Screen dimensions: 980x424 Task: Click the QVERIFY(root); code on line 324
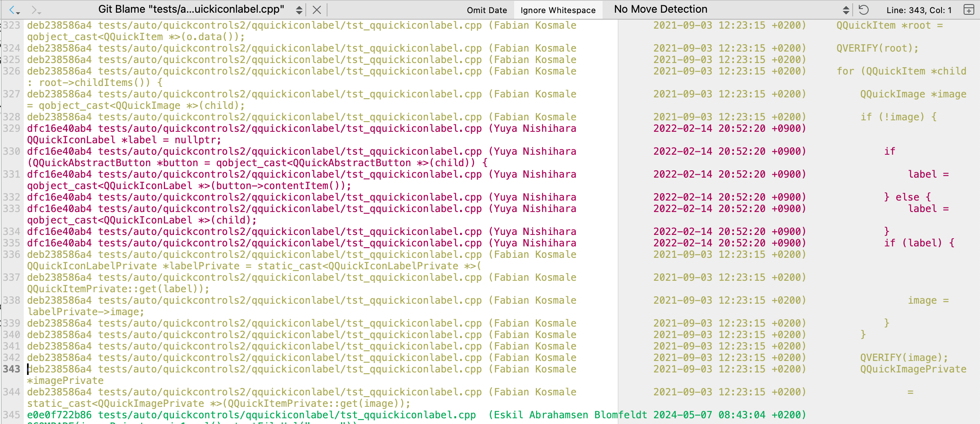point(877,48)
